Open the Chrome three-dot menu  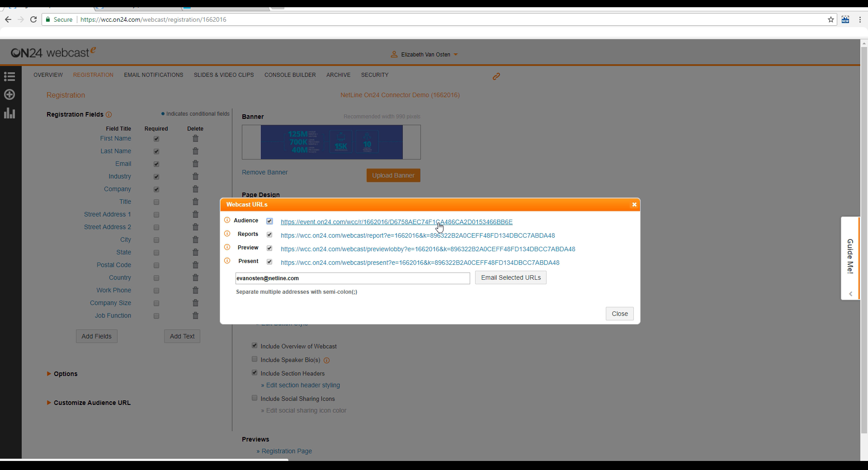(860, 19)
